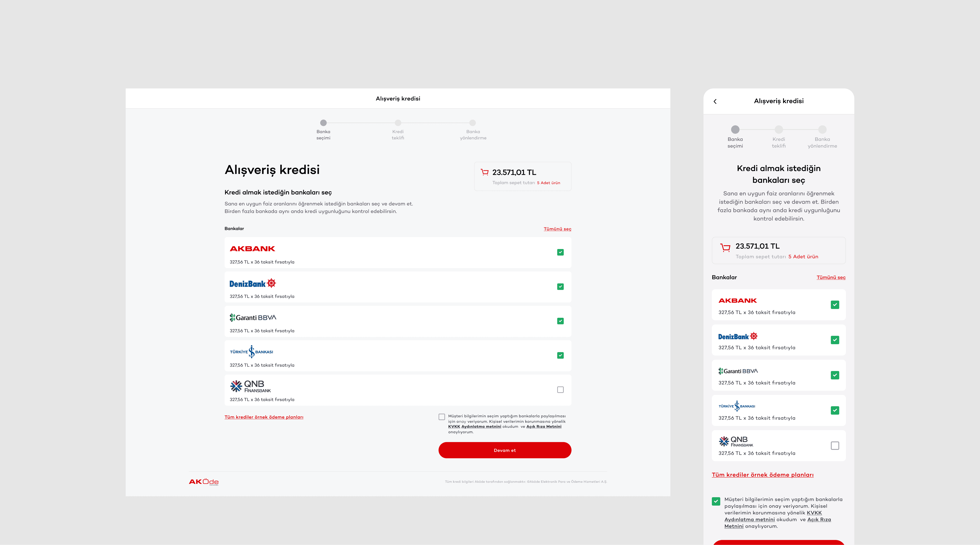Click the Garanti BBVA logo in mobile list
This screenshot has height=545, width=980.
point(738,371)
